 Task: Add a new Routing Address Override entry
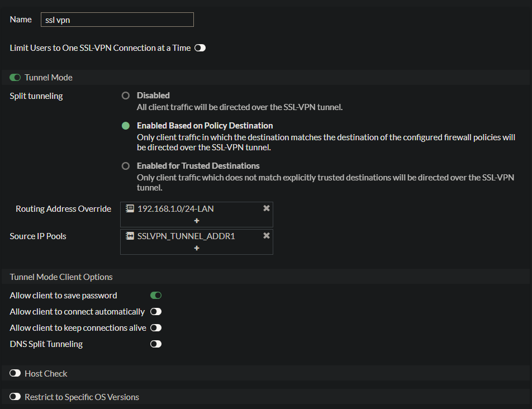[197, 221]
